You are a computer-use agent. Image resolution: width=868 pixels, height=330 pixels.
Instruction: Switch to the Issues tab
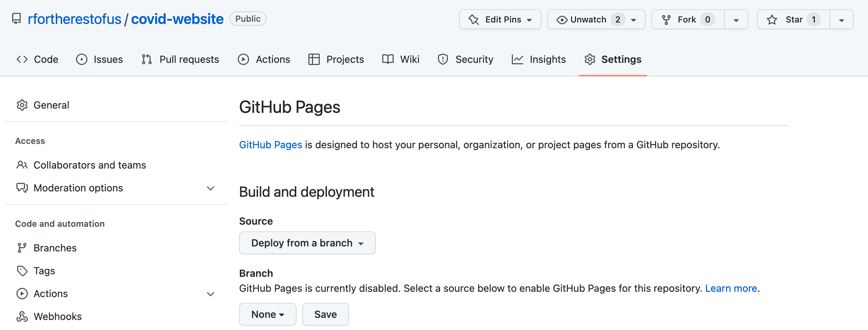tap(100, 59)
